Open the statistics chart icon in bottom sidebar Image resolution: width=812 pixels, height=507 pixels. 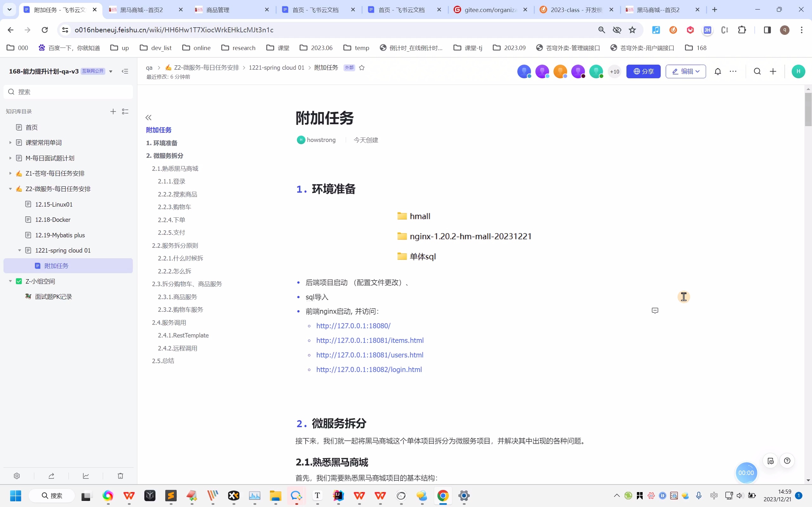86,476
